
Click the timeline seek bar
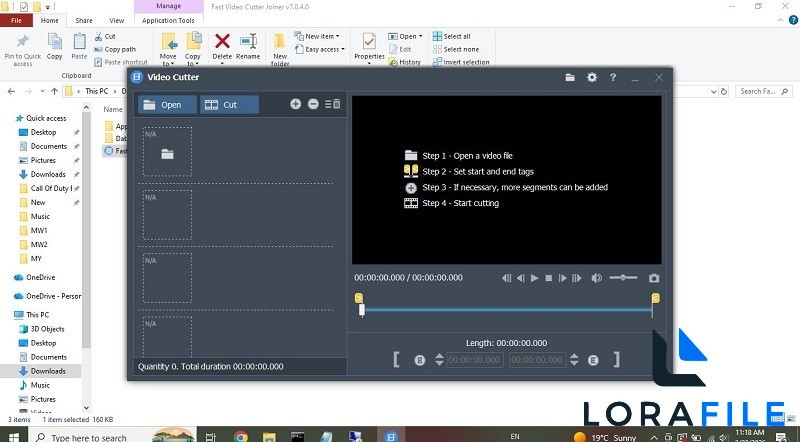(x=507, y=310)
